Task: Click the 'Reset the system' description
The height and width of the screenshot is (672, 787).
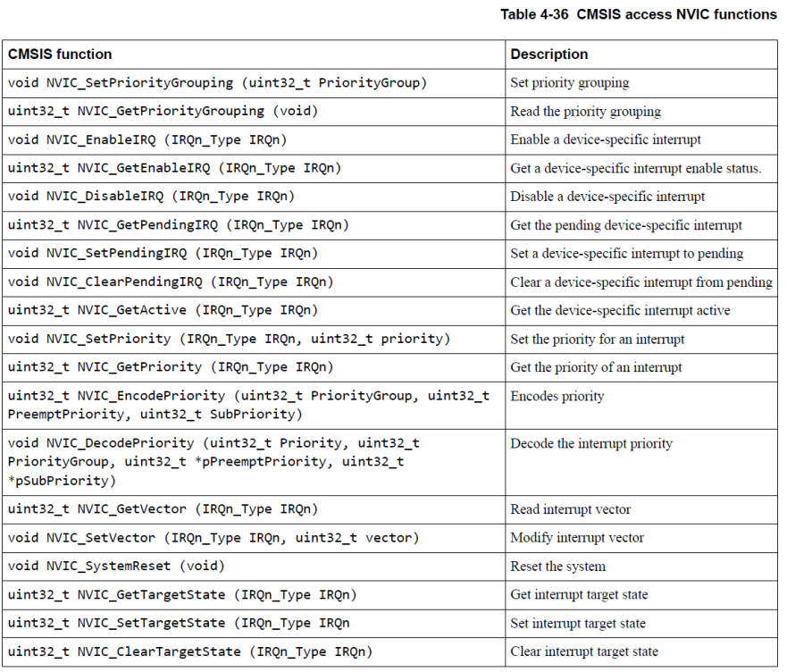Action: 557,567
